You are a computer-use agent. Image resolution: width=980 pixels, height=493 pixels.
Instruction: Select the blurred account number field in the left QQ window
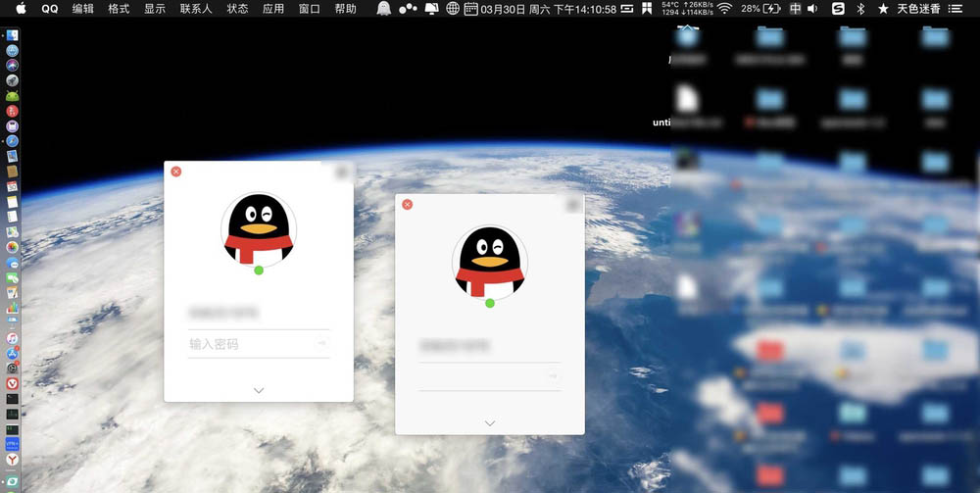click(x=259, y=314)
